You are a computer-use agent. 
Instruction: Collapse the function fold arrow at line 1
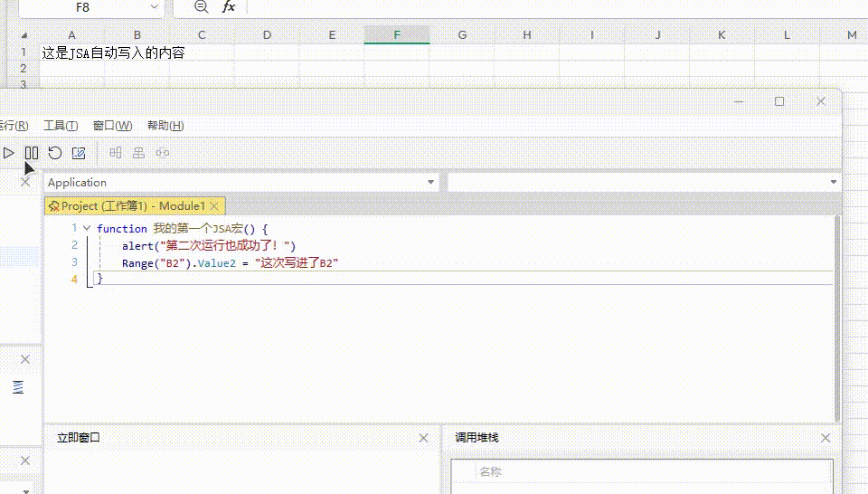point(87,228)
